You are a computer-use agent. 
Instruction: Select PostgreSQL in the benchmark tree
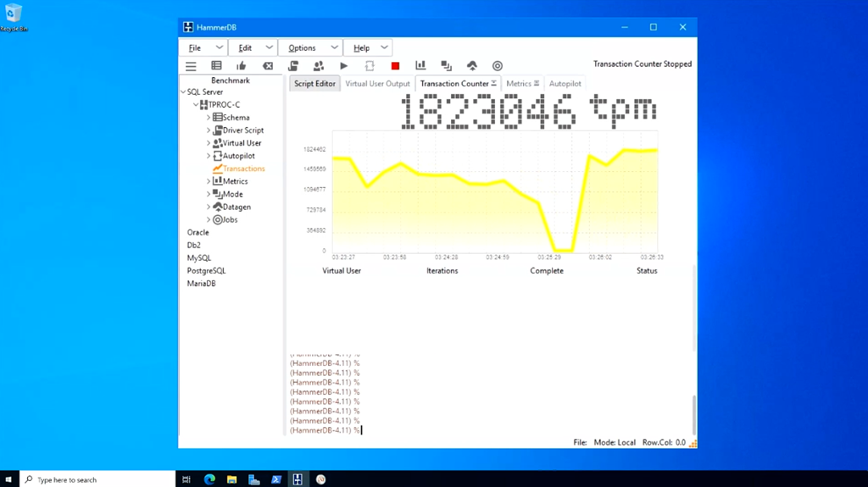pos(206,271)
